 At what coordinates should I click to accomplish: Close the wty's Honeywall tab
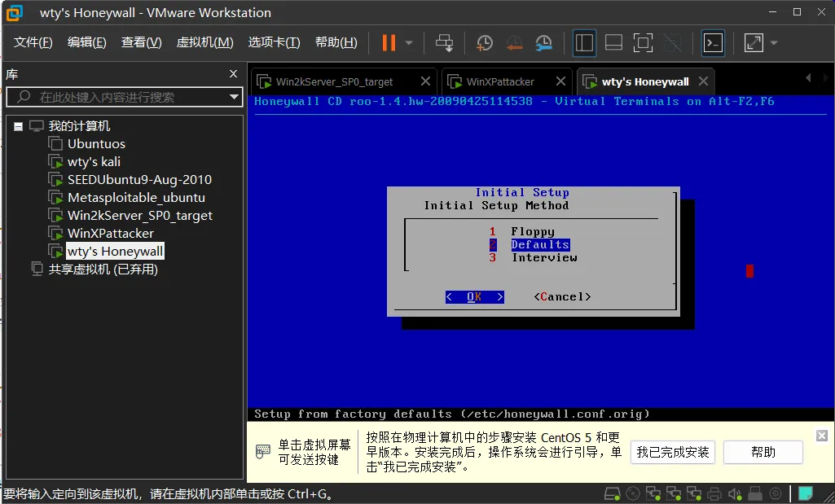pos(704,81)
